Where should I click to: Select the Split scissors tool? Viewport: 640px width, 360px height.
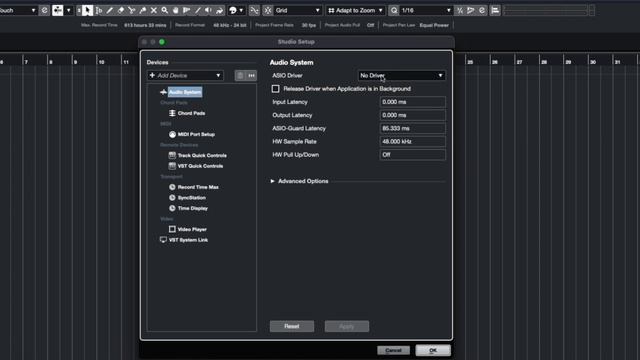pyautogui.click(x=131, y=10)
